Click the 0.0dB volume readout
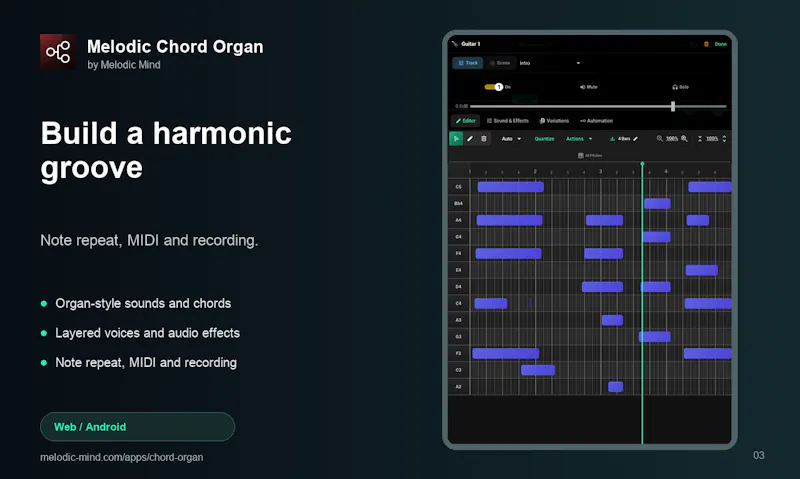This screenshot has width=800, height=479. (x=461, y=106)
